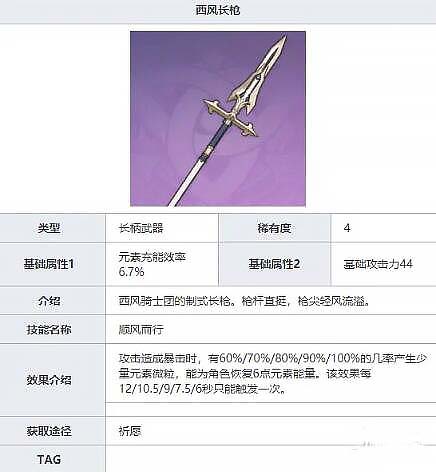Click the weapon introduction description text

(244, 301)
